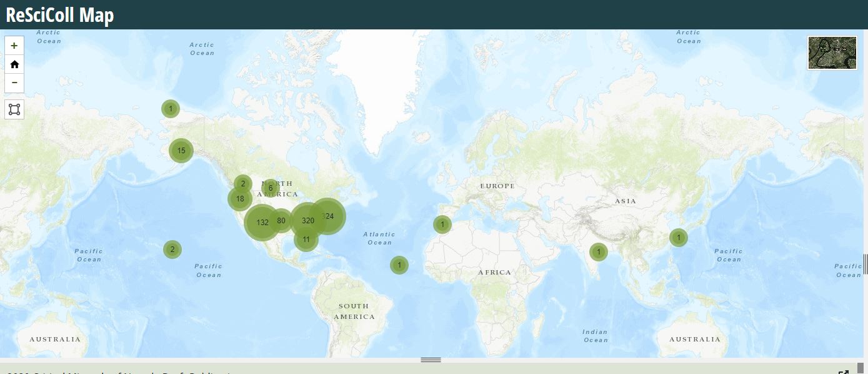The width and height of the screenshot is (868, 374).
Task: Click the right-edge panel collapse handle
Action: (866, 264)
